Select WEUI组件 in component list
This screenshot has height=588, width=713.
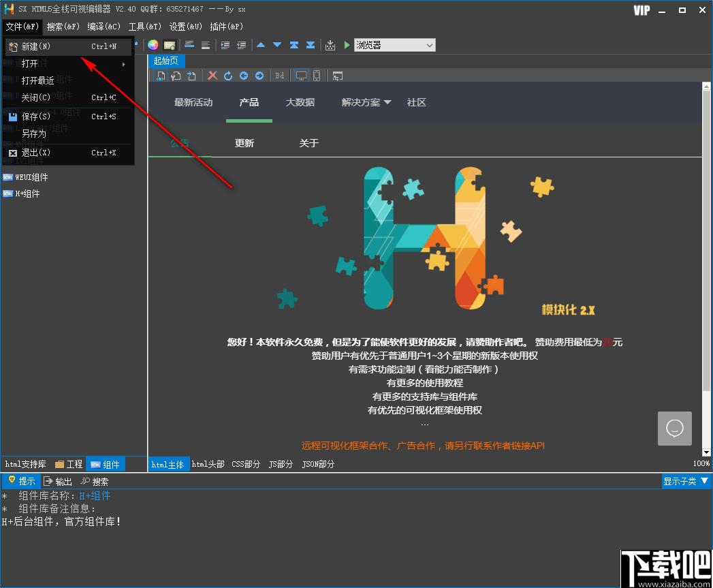tap(25, 177)
